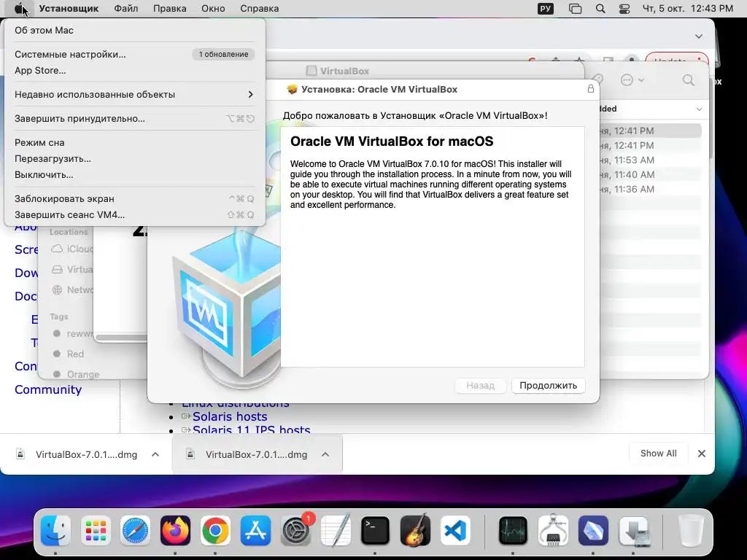
Task: Open System Information chip icon in Dock
Action: coord(553,531)
